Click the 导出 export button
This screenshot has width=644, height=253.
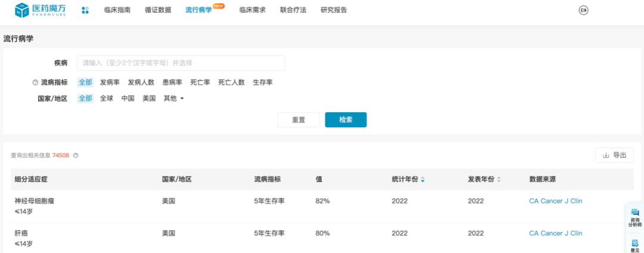click(x=614, y=155)
